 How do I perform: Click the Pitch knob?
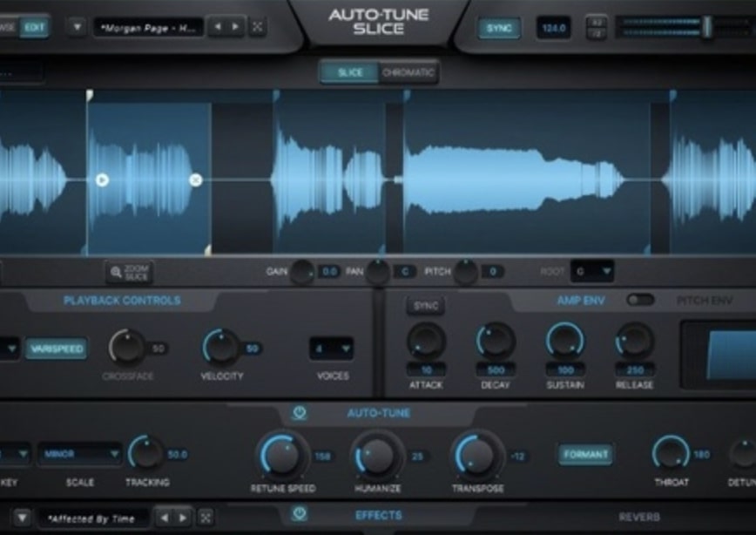pyautogui.click(x=465, y=272)
